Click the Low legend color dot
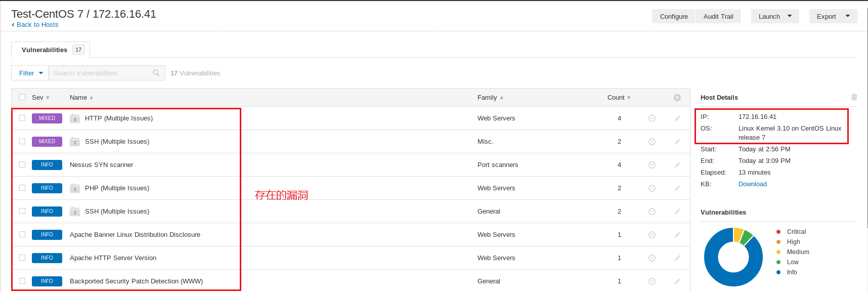Screen dimensions: 868x292 click(778, 262)
